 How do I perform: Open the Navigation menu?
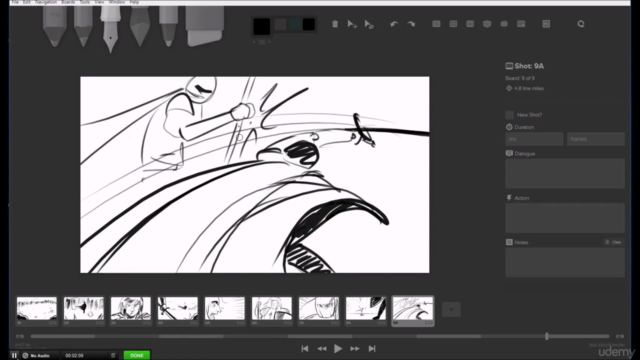[46, 2]
